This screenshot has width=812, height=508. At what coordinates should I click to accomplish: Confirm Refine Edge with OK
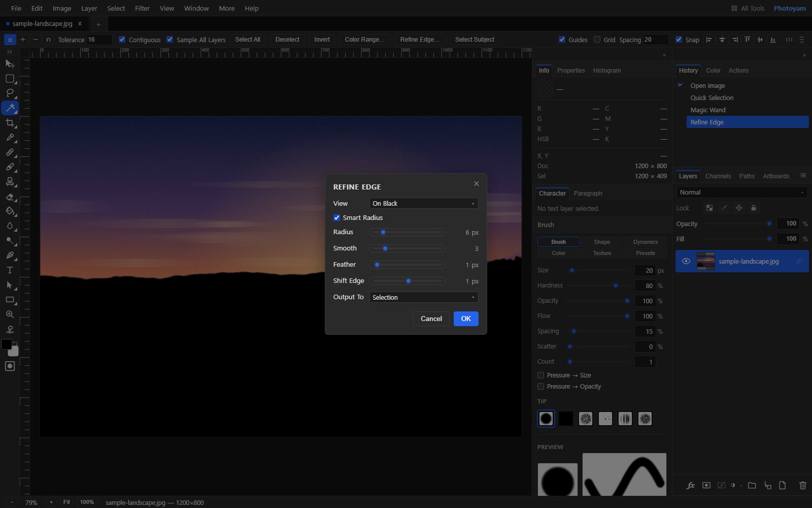click(x=466, y=319)
